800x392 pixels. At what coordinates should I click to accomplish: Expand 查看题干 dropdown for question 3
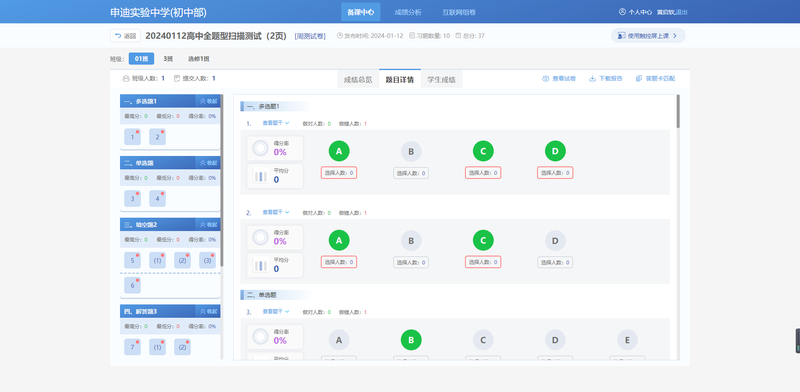pyautogui.click(x=276, y=311)
